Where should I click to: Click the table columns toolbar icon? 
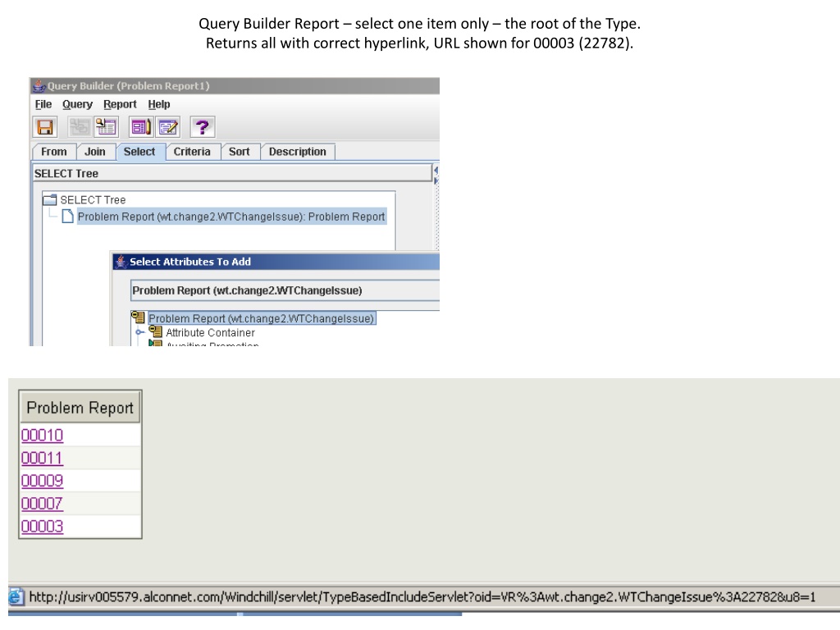[x=106, y=127]
